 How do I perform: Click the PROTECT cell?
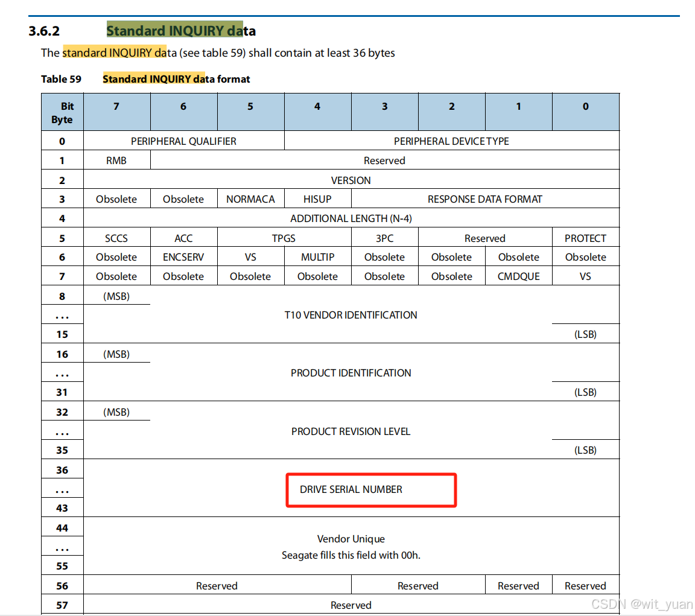click(585, 237)
